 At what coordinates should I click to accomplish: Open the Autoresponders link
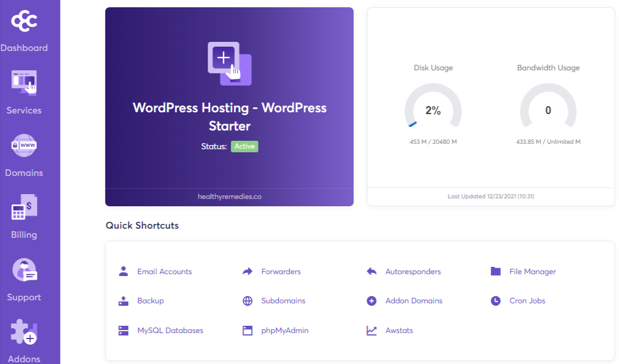pyautogui.click(x=413, y=271)
